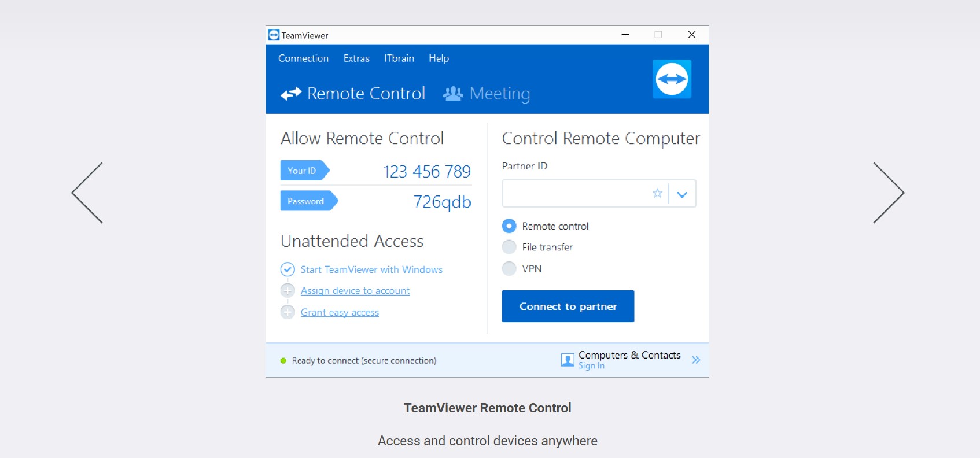Go to previous slide with left arrow
Viewport: 980px width, 458px height.
pos(87,193)
